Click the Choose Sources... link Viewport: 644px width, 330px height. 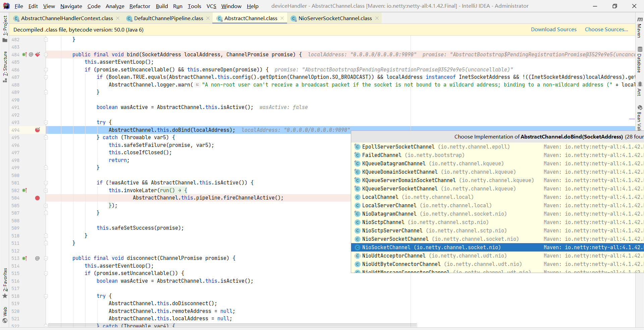click(606, 30)
